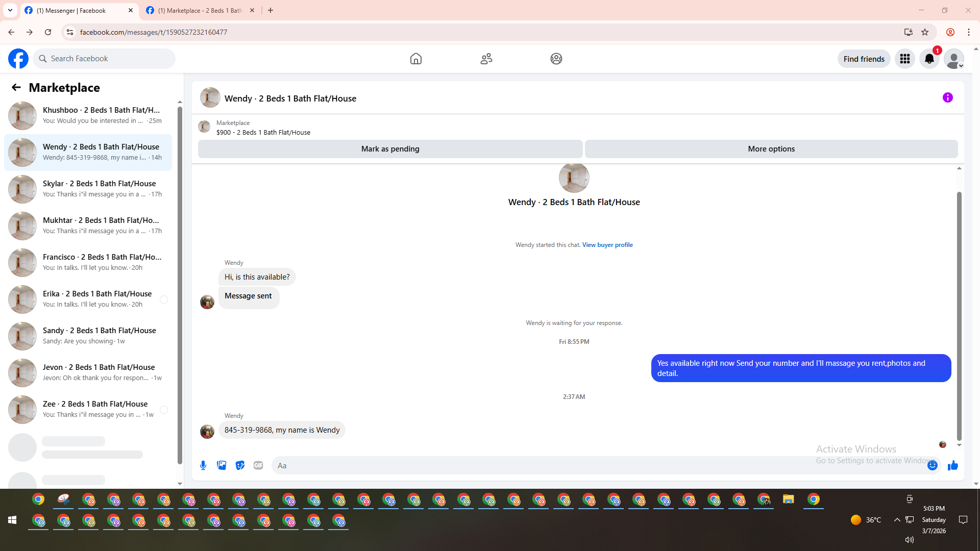Click the browser back arrow

point(11,32)
